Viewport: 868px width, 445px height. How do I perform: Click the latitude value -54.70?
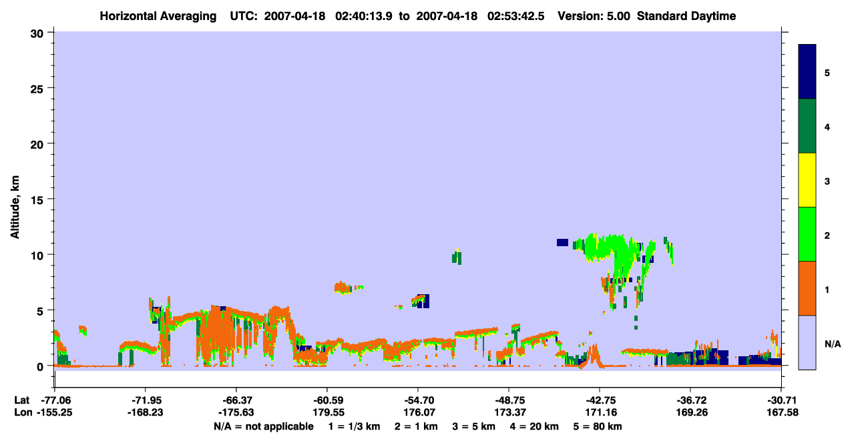[418, 400]
